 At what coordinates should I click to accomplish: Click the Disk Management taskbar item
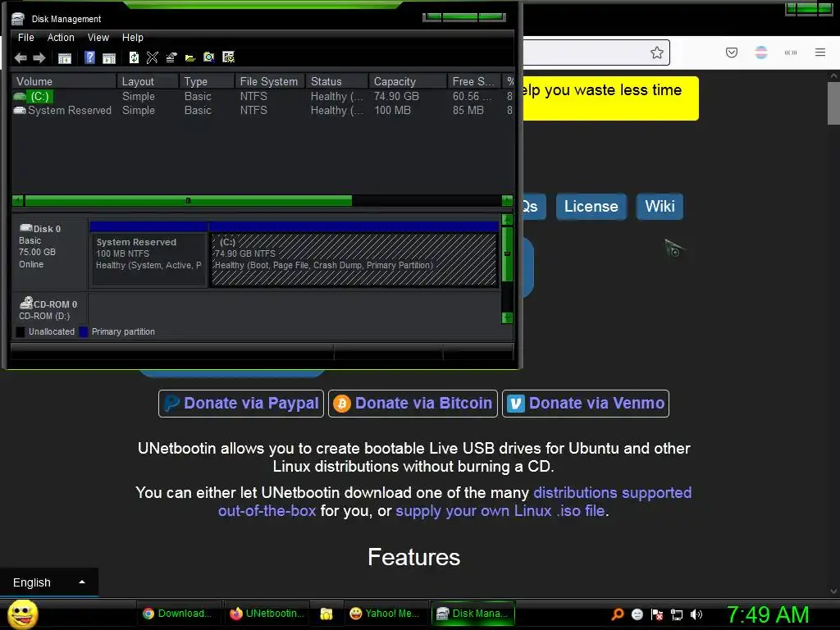pos(473,614)
